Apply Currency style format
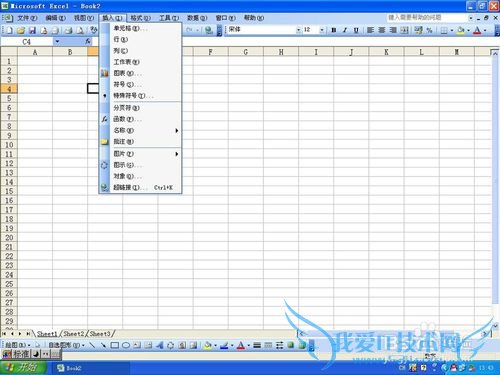This screenshot has width=500, height=375. pyautogui.click(x=418, y=30)
